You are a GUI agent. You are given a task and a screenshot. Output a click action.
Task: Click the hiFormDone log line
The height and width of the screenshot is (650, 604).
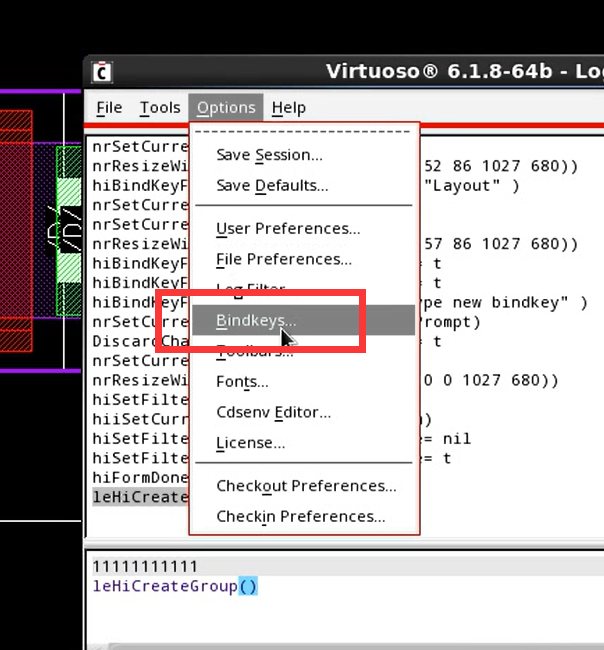140,478
